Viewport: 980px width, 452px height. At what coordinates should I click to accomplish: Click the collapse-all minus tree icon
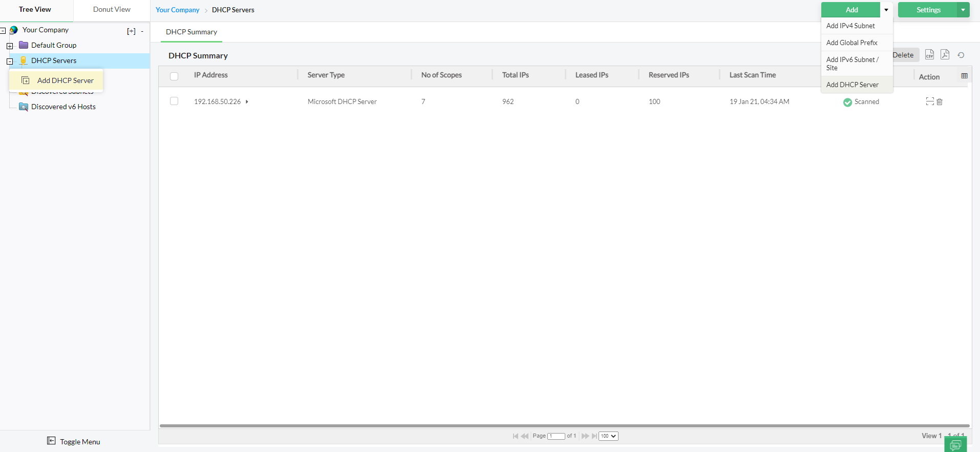(142, 31)
